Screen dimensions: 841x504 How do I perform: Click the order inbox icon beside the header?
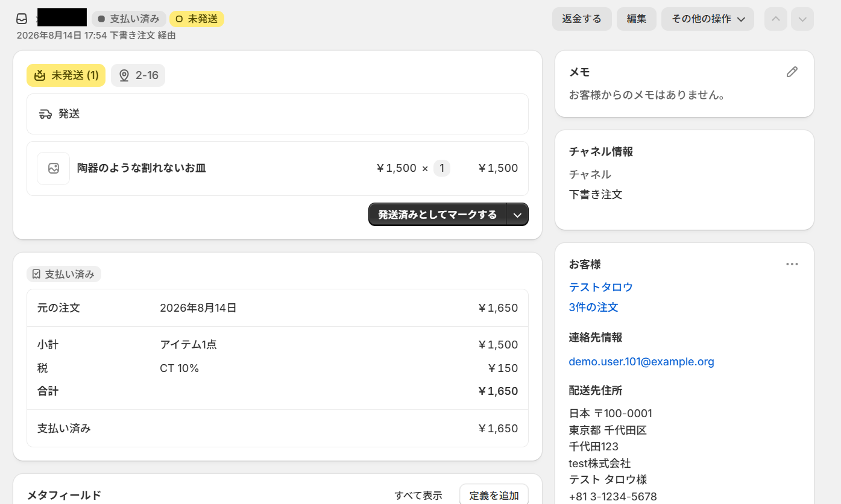[x=22, y=19]
